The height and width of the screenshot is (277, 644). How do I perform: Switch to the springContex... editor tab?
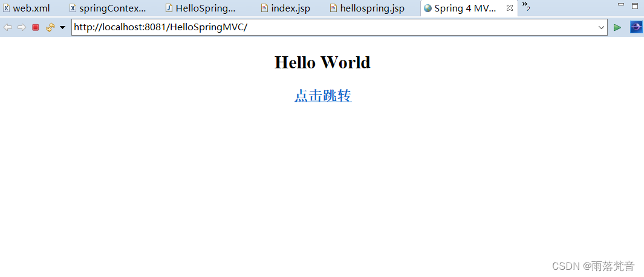pos(108,8)
